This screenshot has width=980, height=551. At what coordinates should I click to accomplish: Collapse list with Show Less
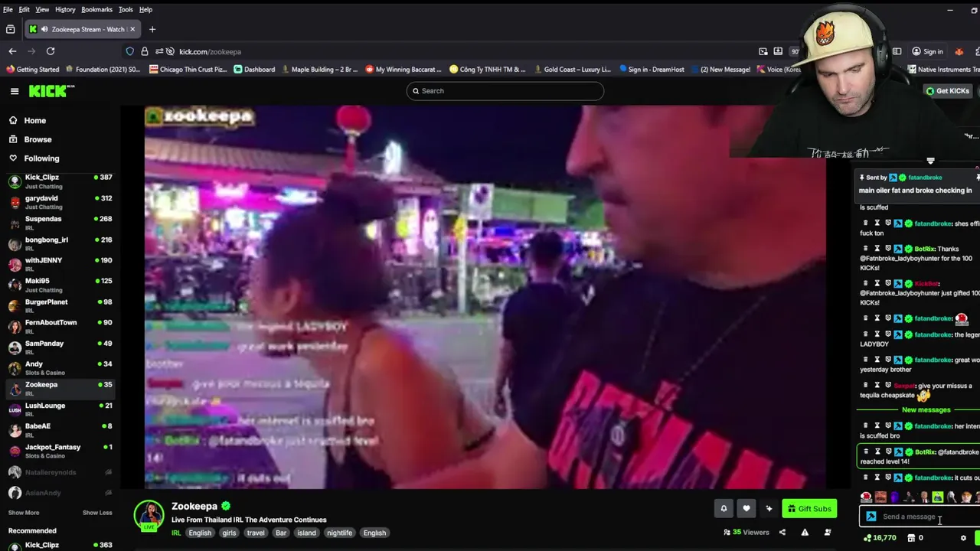(97, 513)
